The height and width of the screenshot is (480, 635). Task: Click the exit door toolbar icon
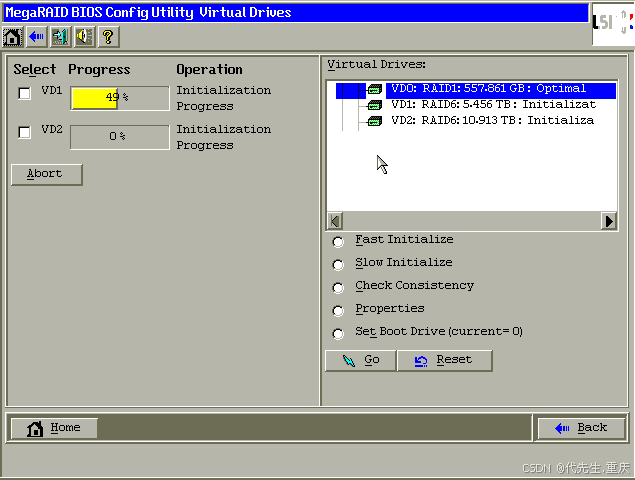[x=60, y=37]
